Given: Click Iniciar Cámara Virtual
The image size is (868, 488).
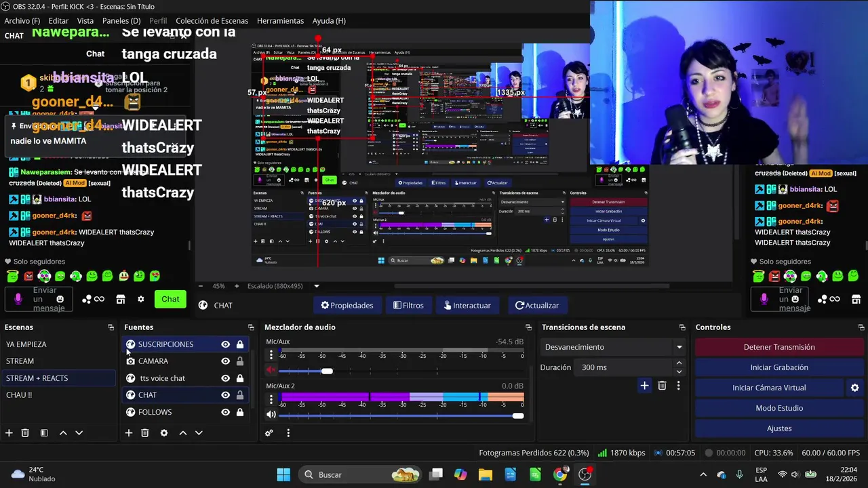Looking at the screenshot, I should click(x=769, y=388).
